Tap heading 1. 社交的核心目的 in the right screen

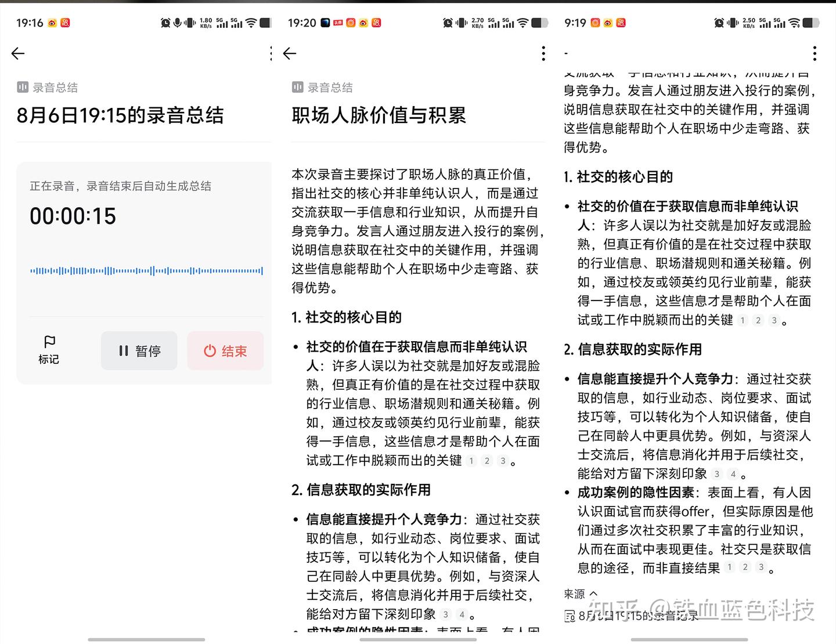(618, 177)
